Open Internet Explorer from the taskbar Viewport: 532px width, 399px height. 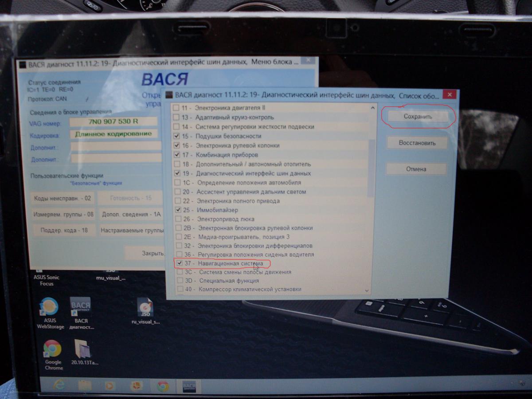point(59,385)
